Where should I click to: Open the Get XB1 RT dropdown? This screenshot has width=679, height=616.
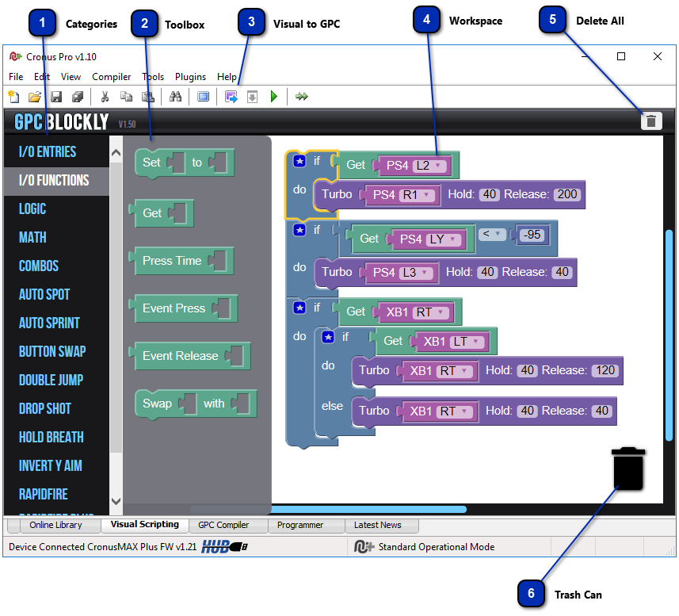pyautogui.click(x=430, y=312)
